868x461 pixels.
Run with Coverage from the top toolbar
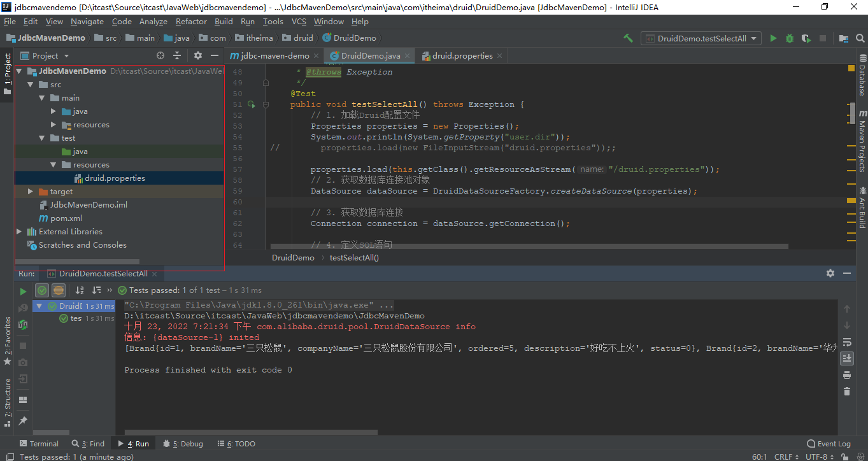(x=806, y=38)
